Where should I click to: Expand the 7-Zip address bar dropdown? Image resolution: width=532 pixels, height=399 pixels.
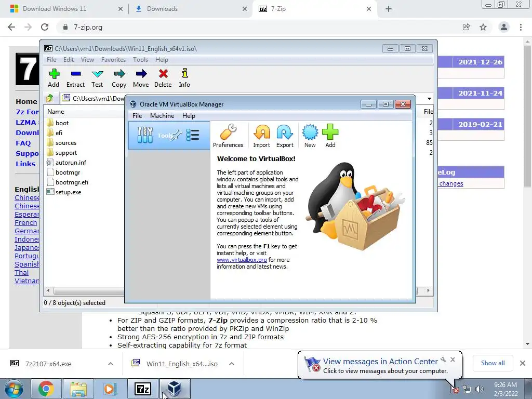[x=429, y=99]
